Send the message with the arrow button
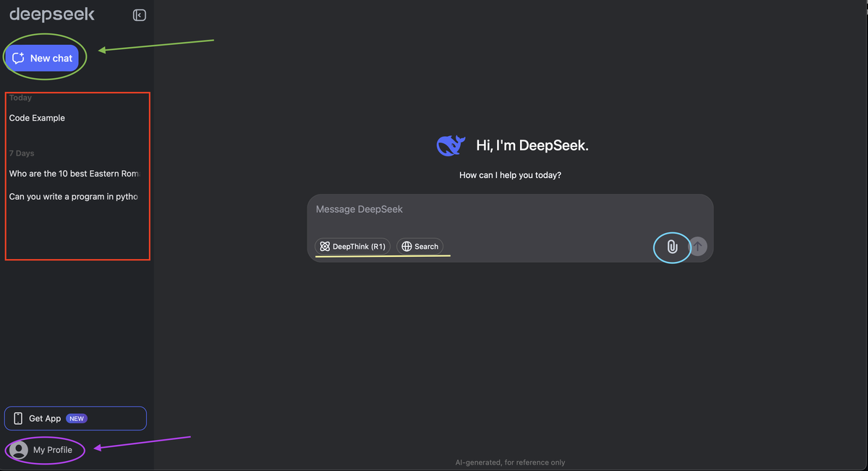This screenshot has width=868, height=471. 697,247
